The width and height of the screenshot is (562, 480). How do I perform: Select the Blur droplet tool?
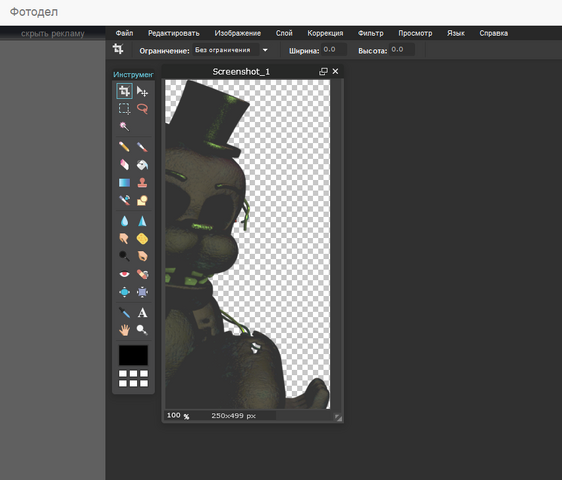point(124,221)
